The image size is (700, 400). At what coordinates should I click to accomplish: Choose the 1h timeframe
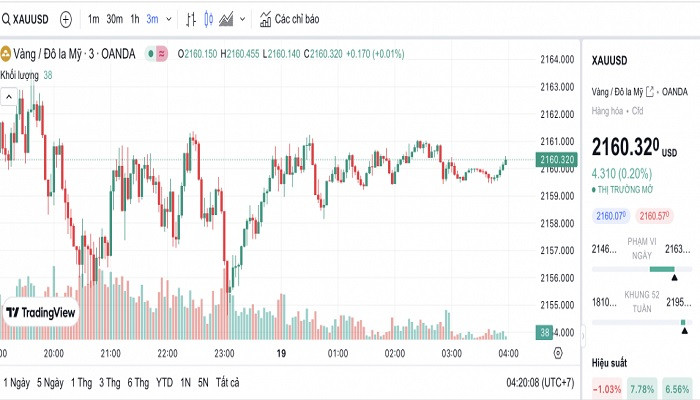[135, 19]
